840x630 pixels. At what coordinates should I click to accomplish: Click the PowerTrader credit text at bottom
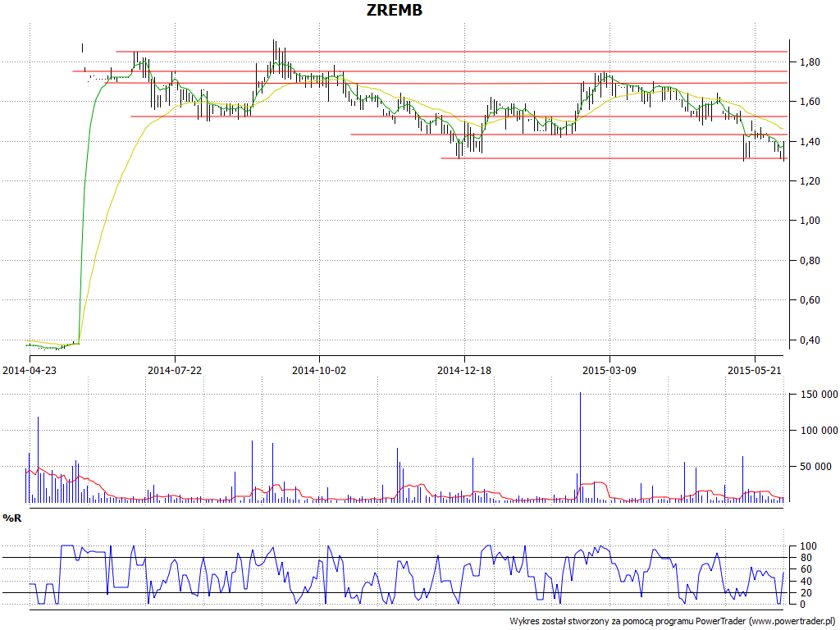coord(672,621)
